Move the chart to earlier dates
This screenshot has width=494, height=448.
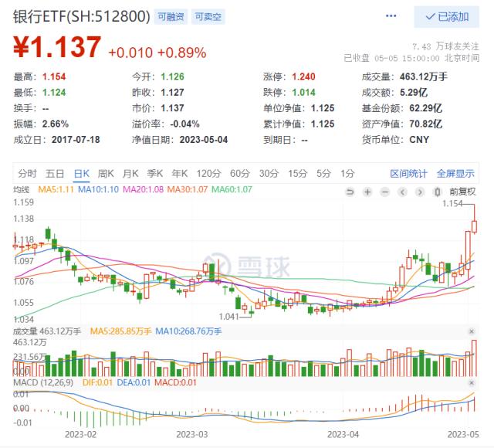(402, 192)
